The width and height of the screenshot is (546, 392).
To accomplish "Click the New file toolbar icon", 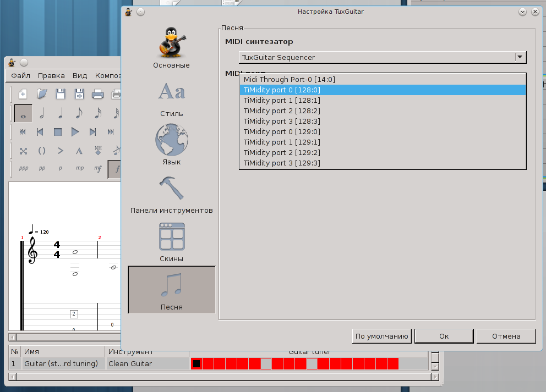I will pos(23,94).
